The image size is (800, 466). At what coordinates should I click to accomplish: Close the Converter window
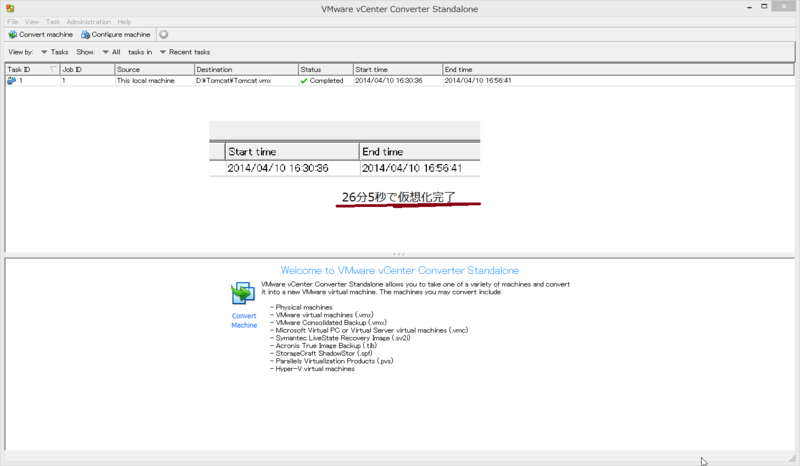coord(785,6)
